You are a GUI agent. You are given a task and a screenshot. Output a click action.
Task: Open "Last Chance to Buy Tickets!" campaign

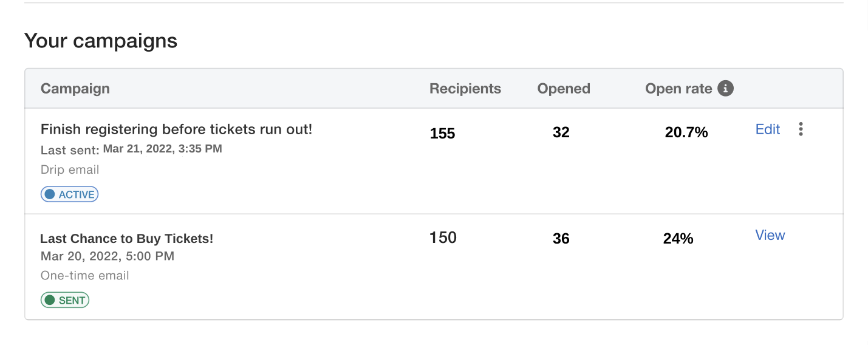tap(127, 239)
